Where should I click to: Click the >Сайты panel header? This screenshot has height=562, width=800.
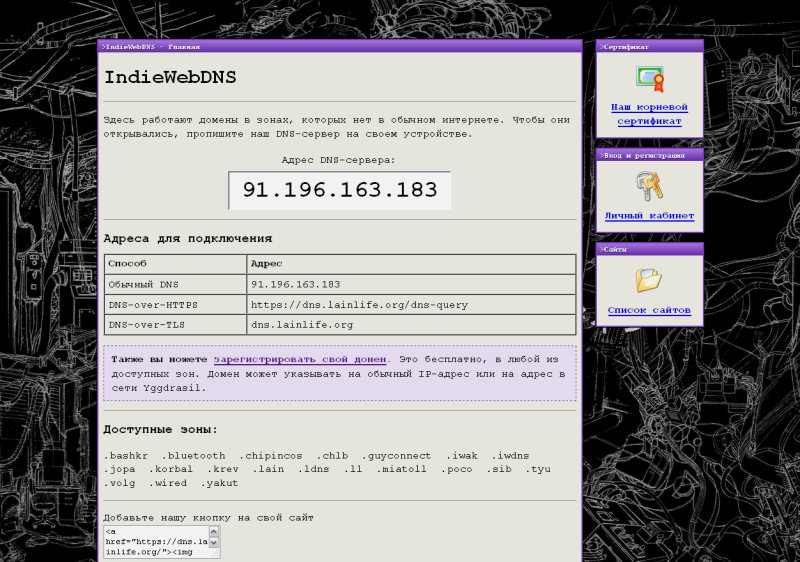649,249
